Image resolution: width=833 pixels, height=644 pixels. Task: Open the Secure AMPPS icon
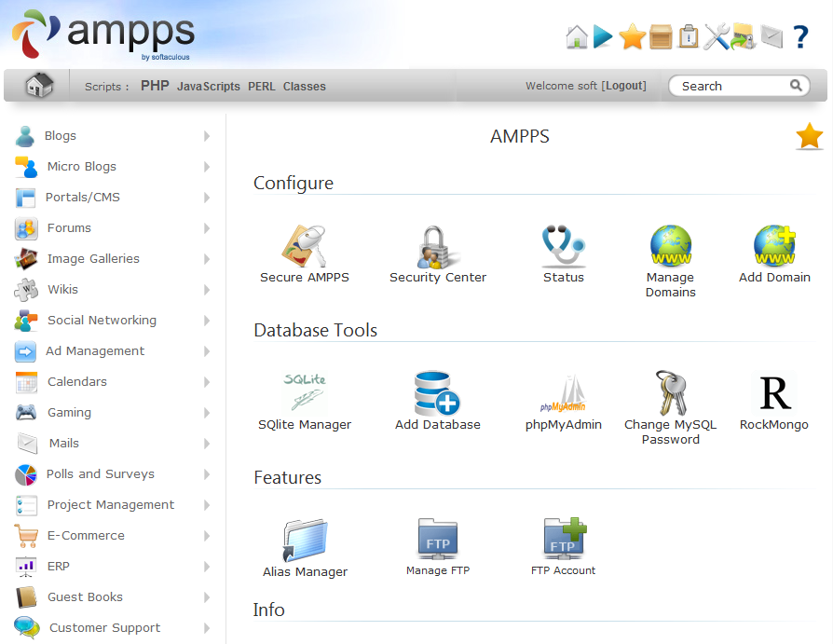305,246
